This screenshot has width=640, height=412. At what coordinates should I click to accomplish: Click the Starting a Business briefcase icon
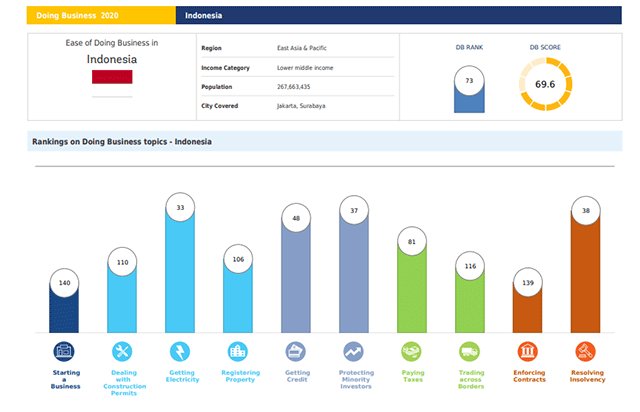click(64, 352)
